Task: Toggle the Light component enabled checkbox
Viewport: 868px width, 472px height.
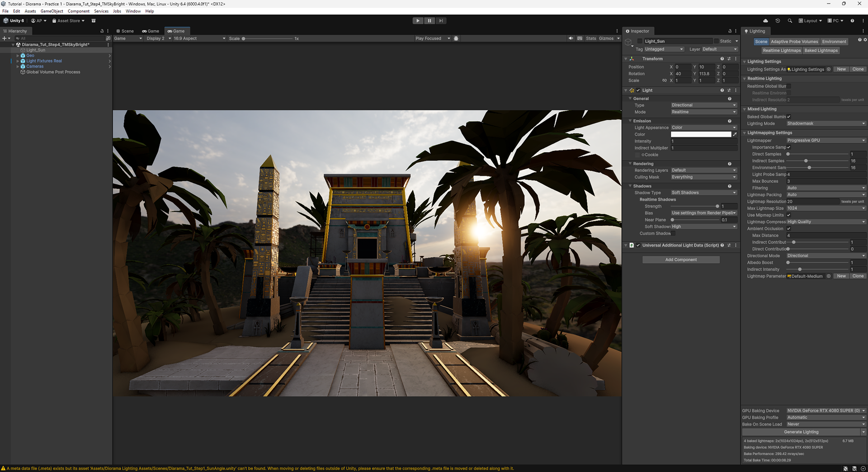Action: (638, 90)
